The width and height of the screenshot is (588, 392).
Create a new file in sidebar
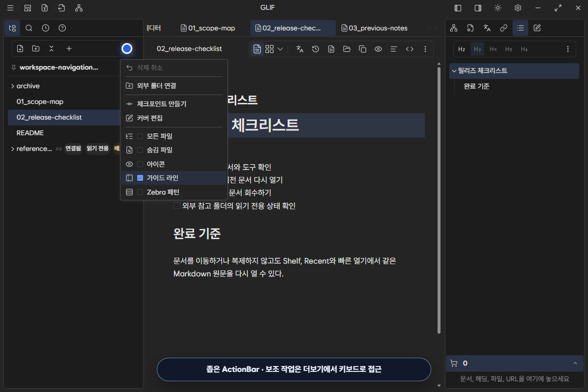point(20,49)
